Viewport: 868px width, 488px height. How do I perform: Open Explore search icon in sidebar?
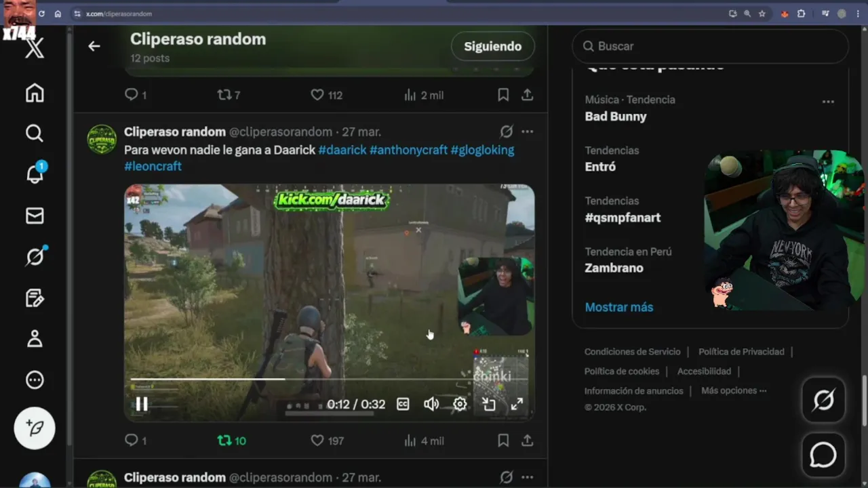(35, 133)
